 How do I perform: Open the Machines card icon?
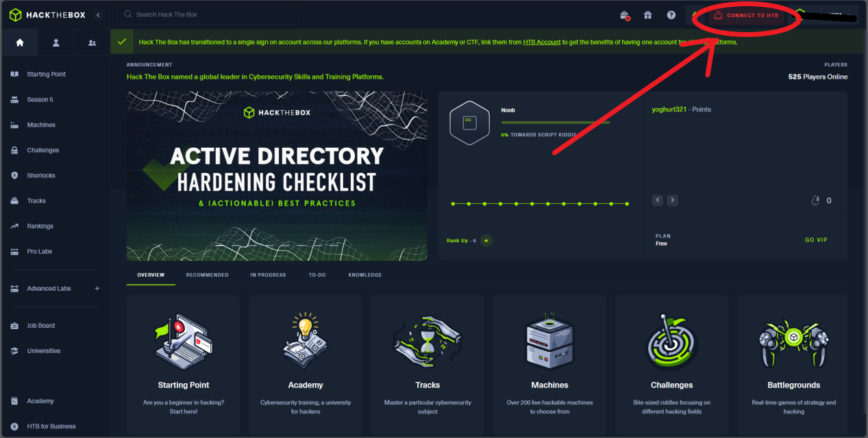point(549,342)
